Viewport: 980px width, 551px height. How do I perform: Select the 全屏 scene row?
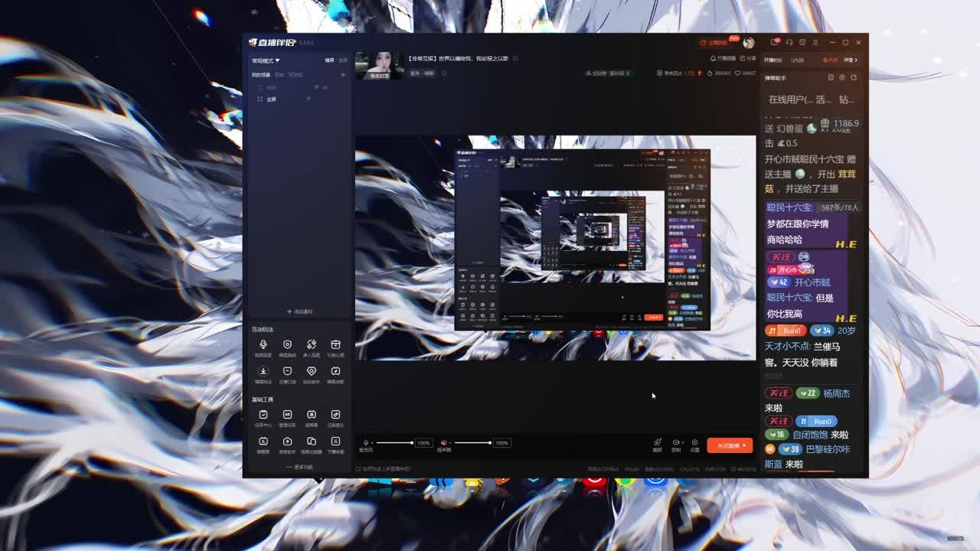click(x=299, y=99)
